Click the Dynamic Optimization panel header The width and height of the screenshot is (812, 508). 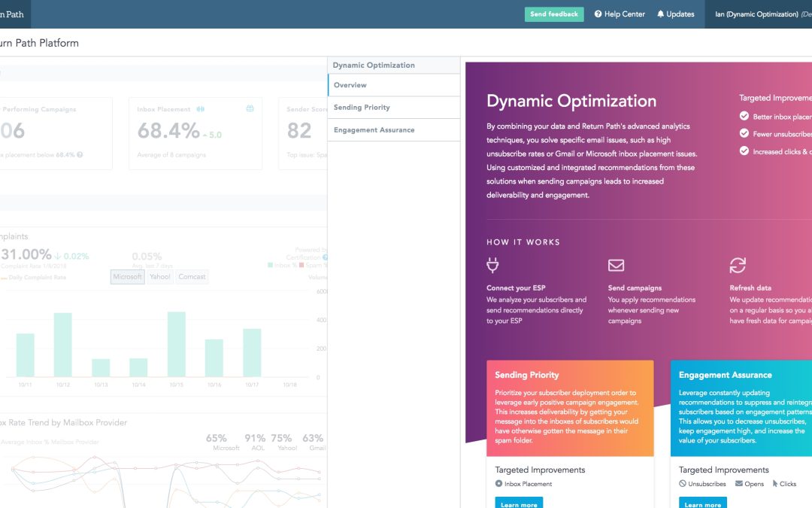(393, 65)
